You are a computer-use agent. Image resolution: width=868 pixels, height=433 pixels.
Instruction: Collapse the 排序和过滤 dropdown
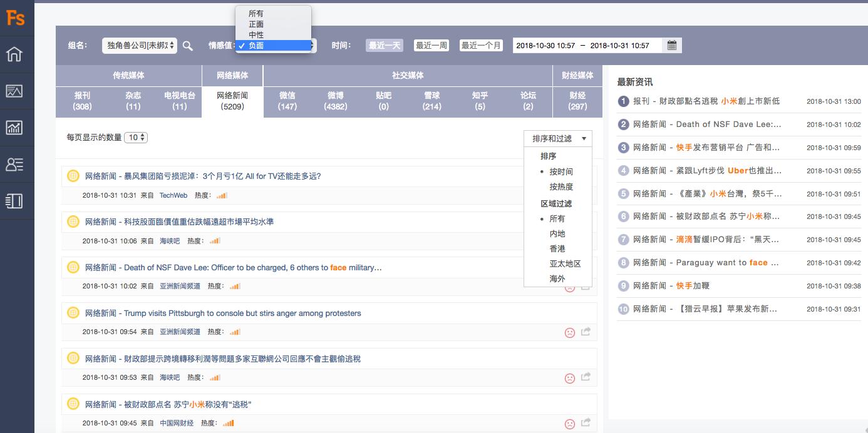coord(558,138)
